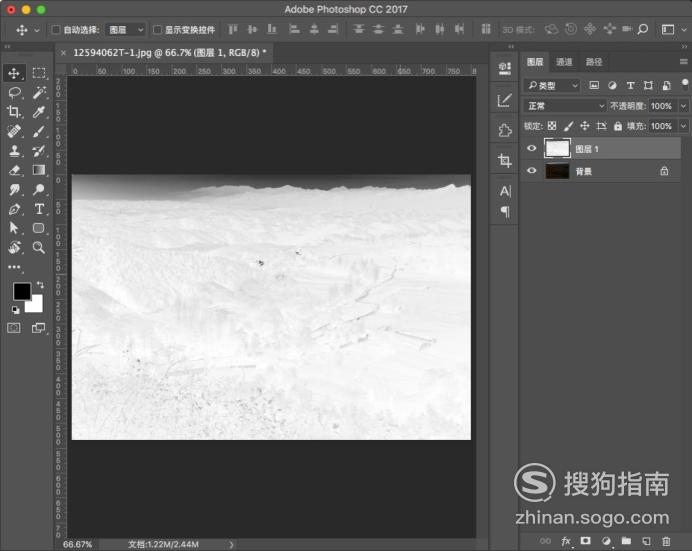Select the 背景 layer thumbnail
692x551 pixels.
(x=557, y=171)
